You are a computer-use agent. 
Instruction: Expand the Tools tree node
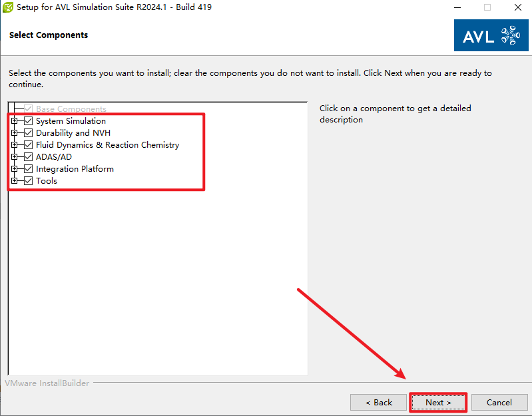coord(15,181)
